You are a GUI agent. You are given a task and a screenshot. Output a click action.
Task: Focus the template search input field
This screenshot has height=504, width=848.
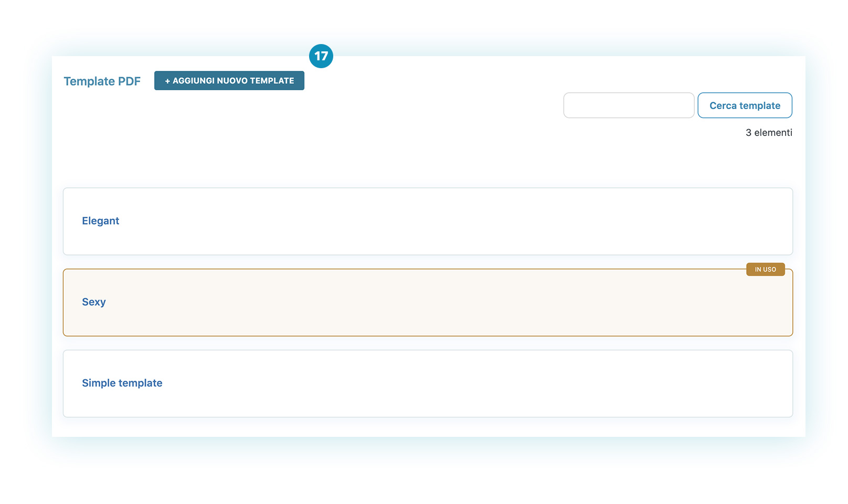tap(629, 105)
